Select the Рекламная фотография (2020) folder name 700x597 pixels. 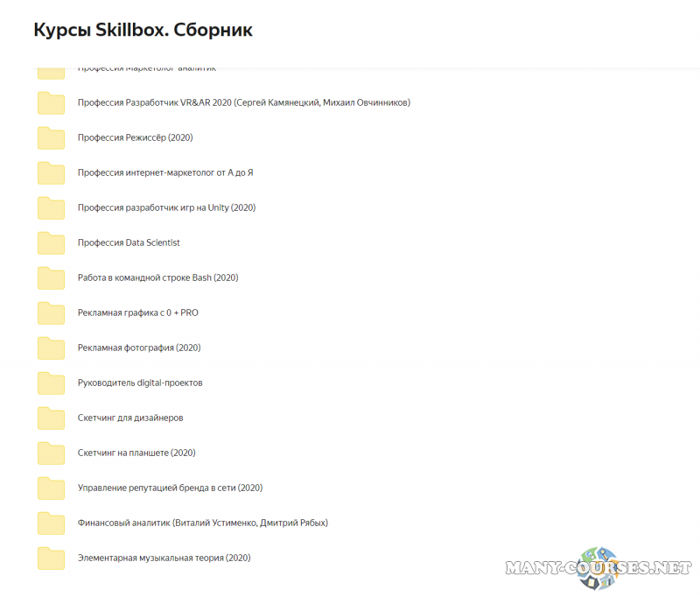point(139,348)
